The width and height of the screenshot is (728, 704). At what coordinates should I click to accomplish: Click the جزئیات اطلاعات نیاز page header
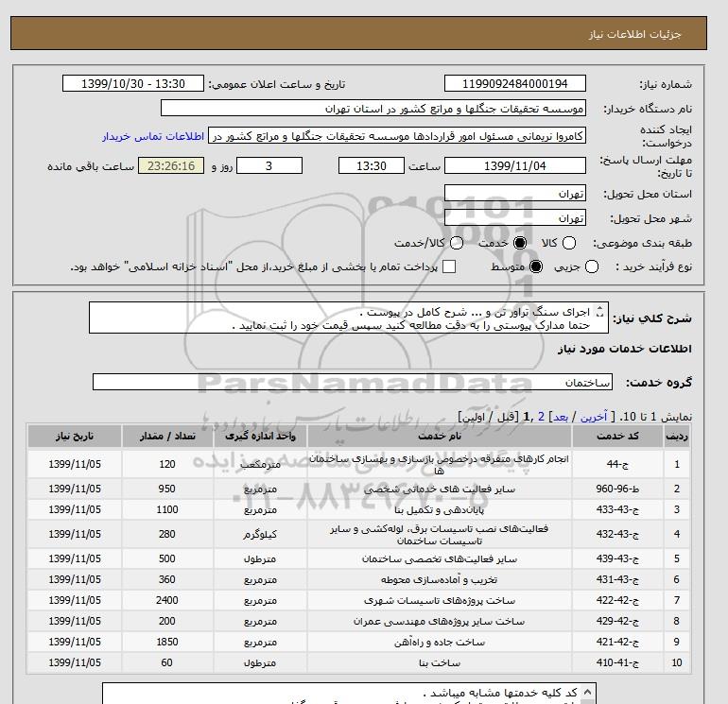[x=634, y=34]
